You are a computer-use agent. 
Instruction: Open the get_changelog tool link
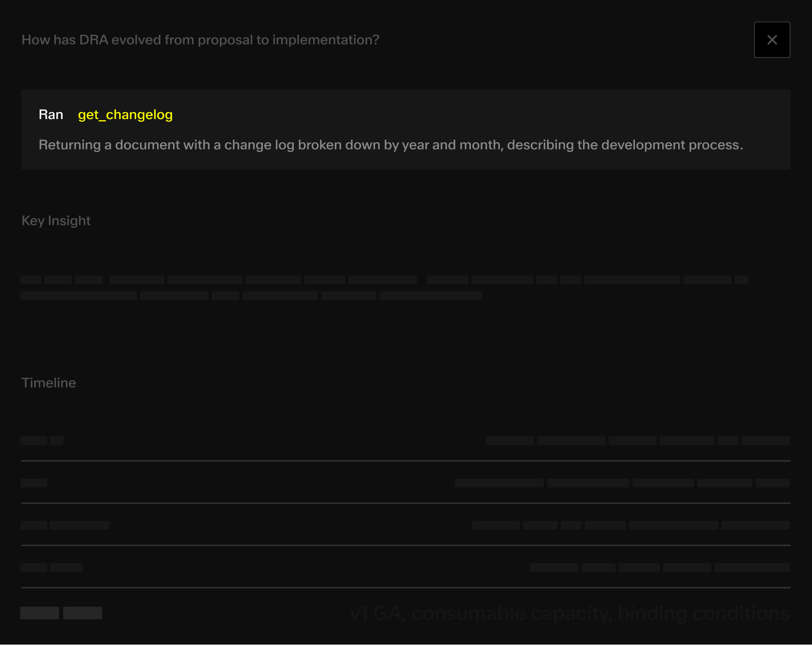(125, 114)
